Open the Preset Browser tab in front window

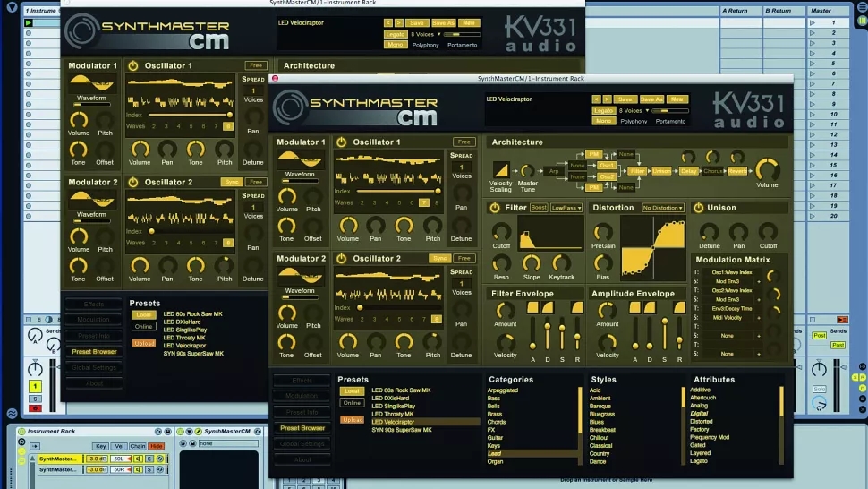(302, 428)
